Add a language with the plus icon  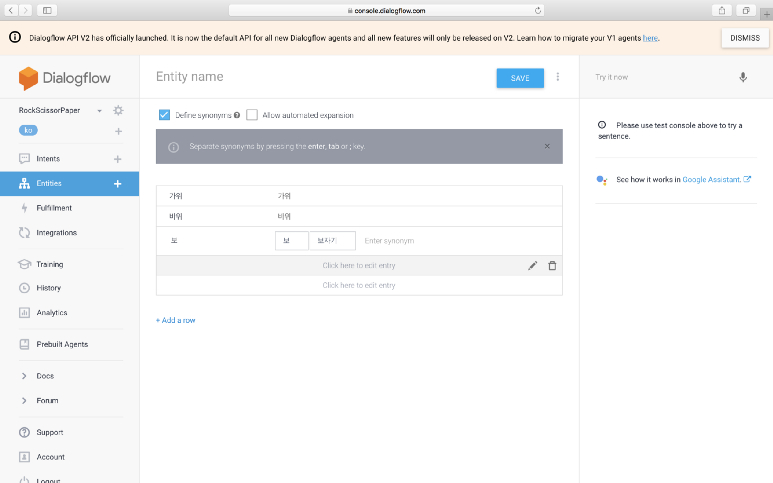[118, 131]
